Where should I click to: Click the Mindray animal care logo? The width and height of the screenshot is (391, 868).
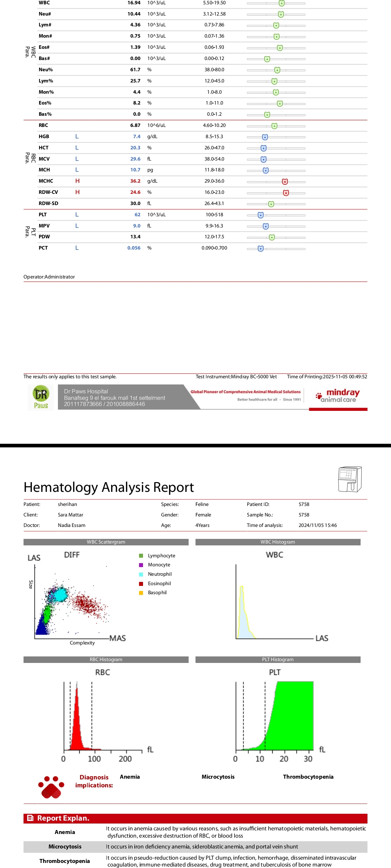[338, 396]
